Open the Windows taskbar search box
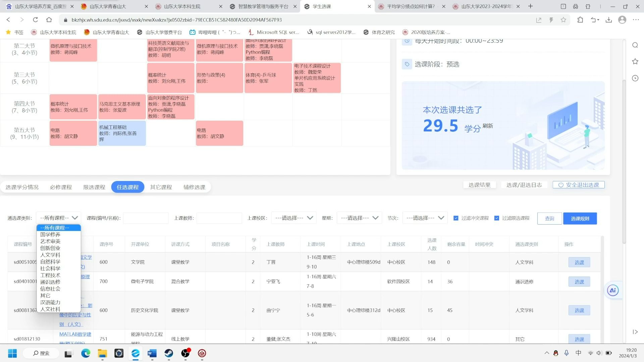 click(41, 353)
